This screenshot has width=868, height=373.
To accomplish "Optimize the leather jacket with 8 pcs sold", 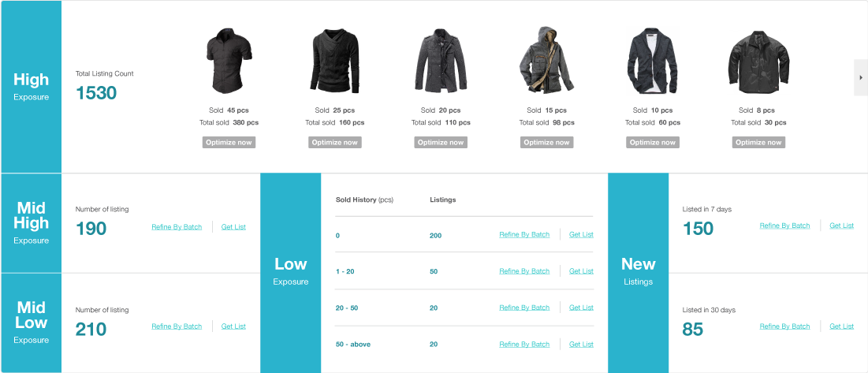I will [x=758, y=142].
